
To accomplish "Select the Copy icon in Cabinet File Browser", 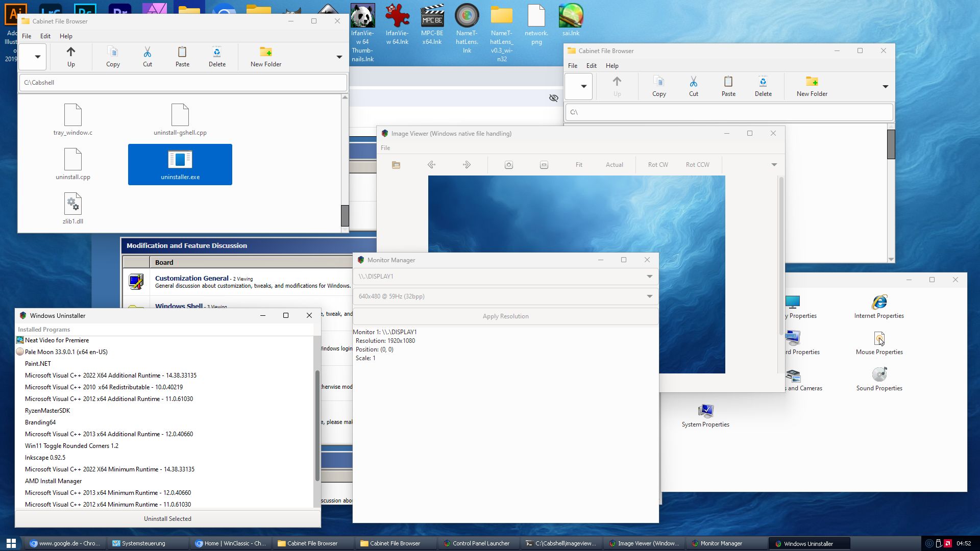I will (112, 56).
